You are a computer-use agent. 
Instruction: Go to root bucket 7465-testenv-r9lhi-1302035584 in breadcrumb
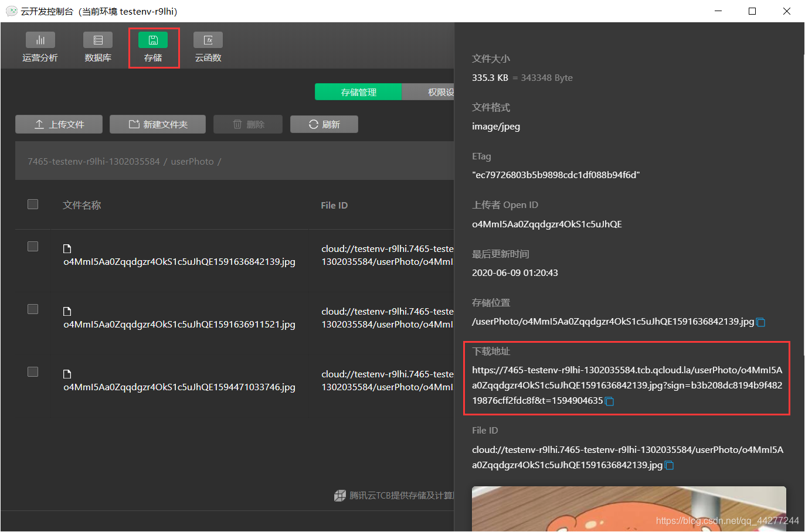click(x=94, y=161)
